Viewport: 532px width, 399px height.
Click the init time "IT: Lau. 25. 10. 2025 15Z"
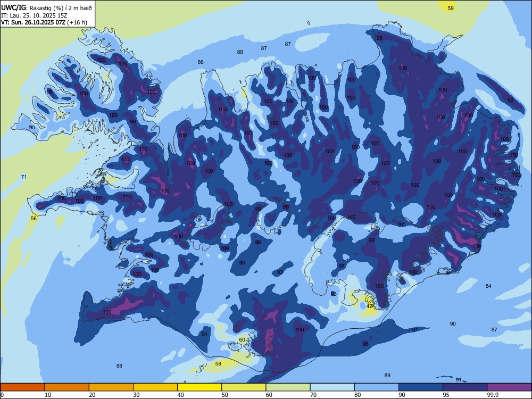pos(34,15)
